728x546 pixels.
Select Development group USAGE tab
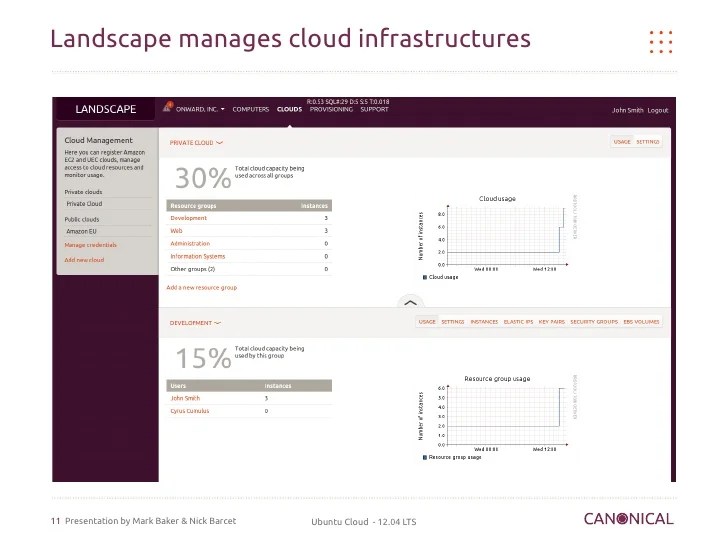pyautogui.click(x=427, y=322)
